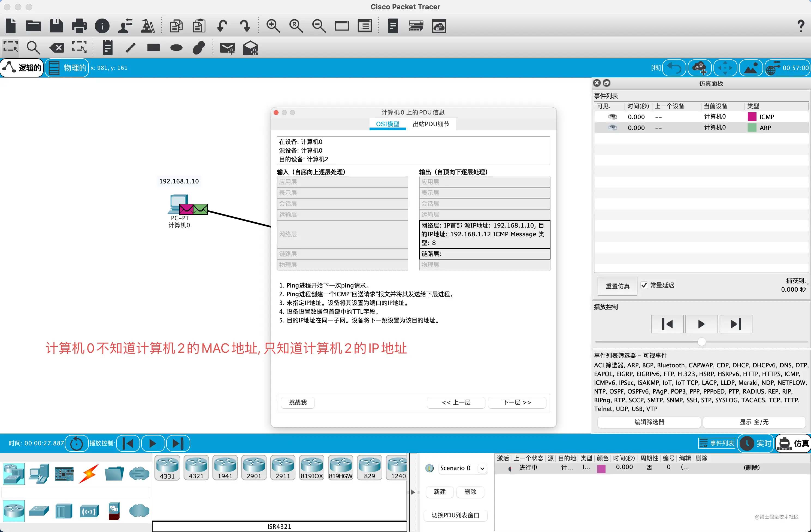Toggle visibility eye of the ICMP event
The height and width of the screenshot is (532, 811).
[x=612, y=117]
